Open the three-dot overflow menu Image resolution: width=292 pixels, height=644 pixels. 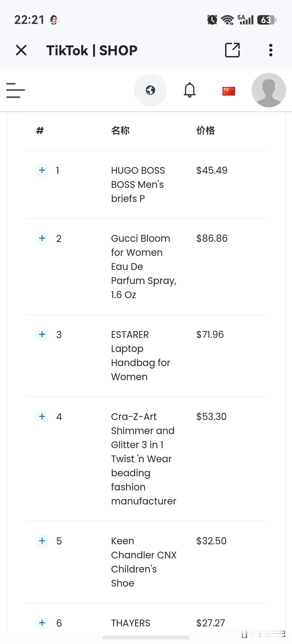[271, 50]
